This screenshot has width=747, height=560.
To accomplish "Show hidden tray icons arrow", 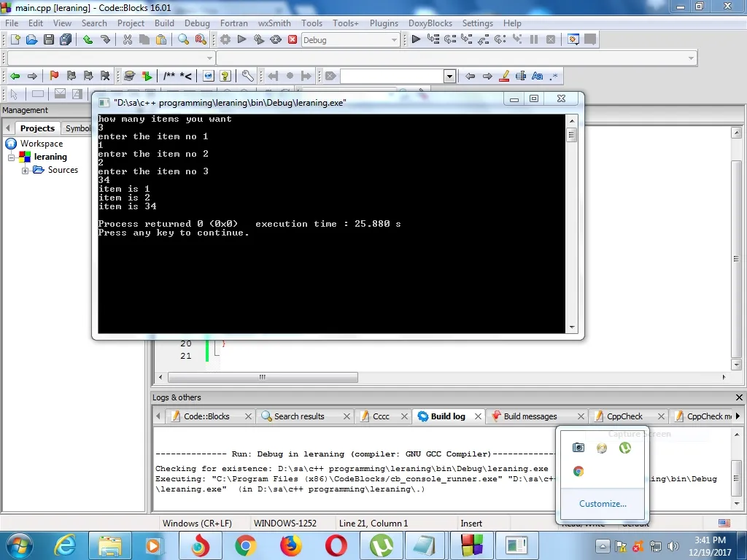I will coord(602,546).
